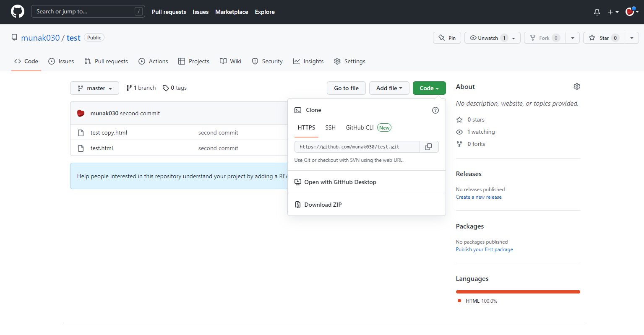644x335 pixels.
Task: View the 0 stars link
Action: point(470,119)
